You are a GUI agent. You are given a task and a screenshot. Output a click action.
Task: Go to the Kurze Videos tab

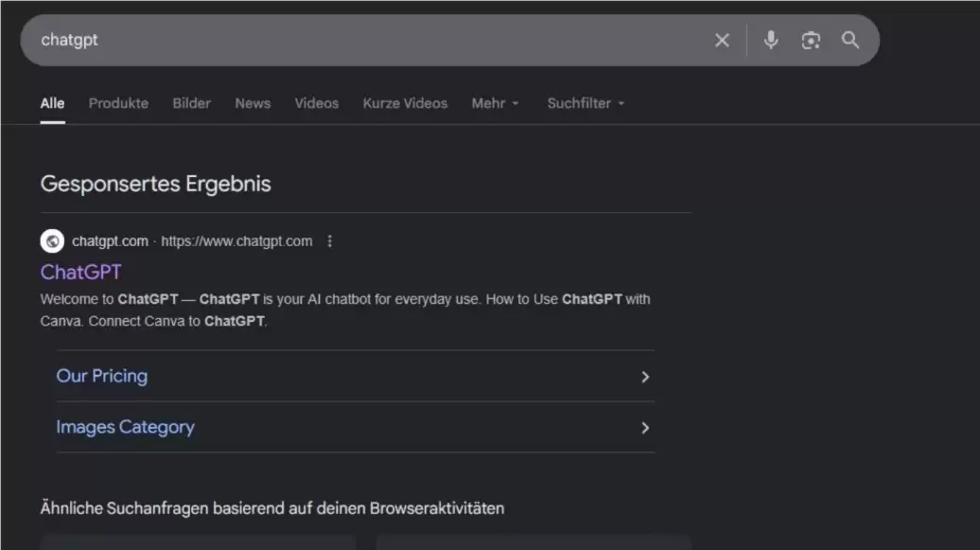click(405, 103)
